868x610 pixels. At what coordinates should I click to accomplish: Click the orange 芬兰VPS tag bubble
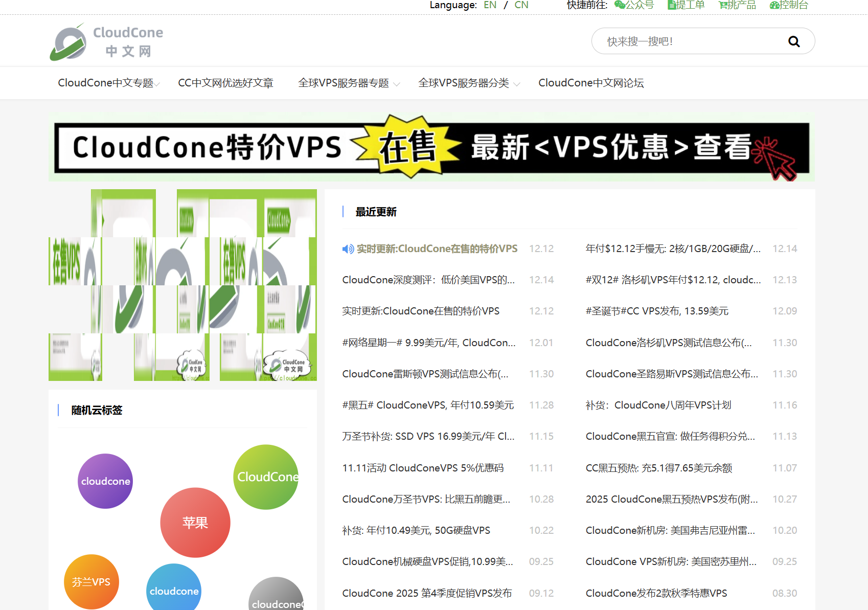coord(92,582)
